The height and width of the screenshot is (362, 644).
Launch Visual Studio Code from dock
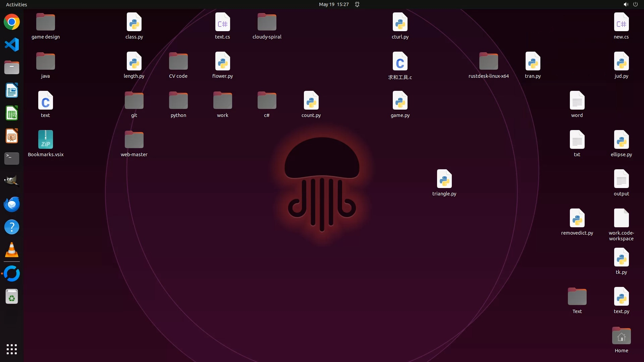(12, 45)
